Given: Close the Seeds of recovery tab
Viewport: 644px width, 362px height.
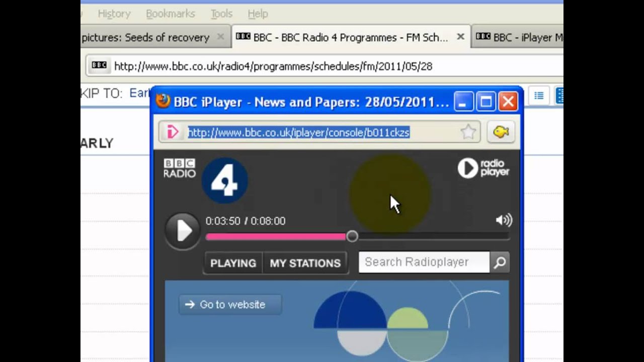Looking at the screenshot, I should [x=220, y=37].
